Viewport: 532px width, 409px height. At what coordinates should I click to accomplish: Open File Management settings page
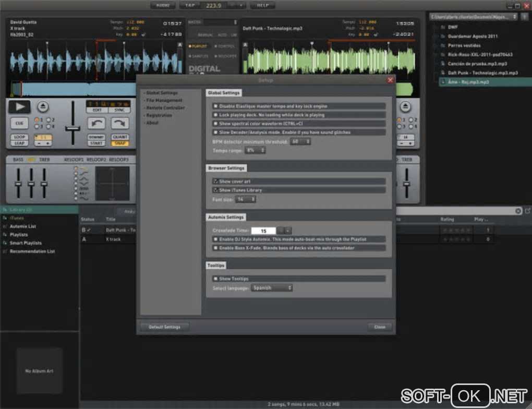(x=164, y=100)
